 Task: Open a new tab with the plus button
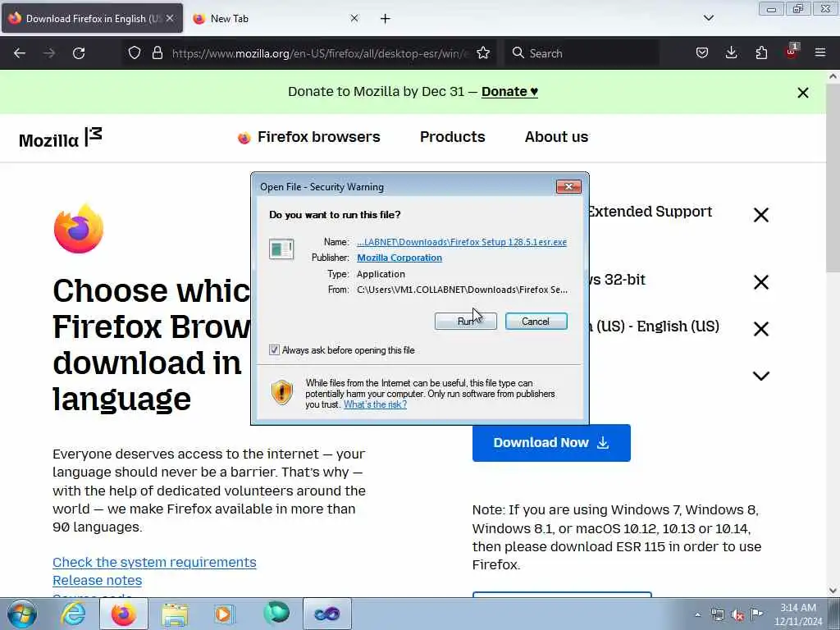pyautogui.click(x=386, y=19)
